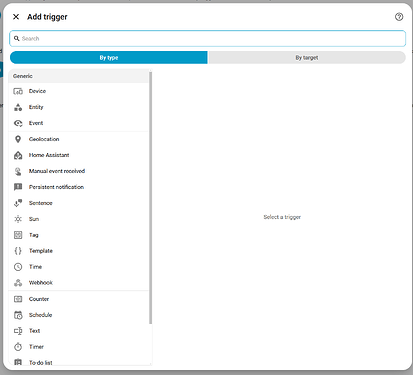
Task: Click the Manual event received icon
Action: click(18, 171)
